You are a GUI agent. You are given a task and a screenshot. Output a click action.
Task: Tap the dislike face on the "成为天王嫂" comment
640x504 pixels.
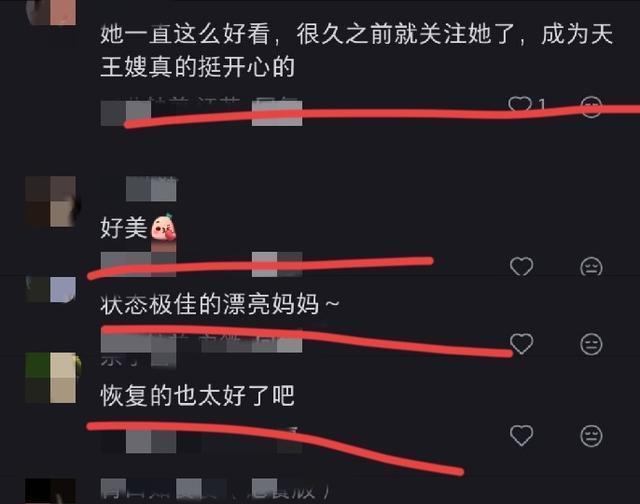coord(591,107)
